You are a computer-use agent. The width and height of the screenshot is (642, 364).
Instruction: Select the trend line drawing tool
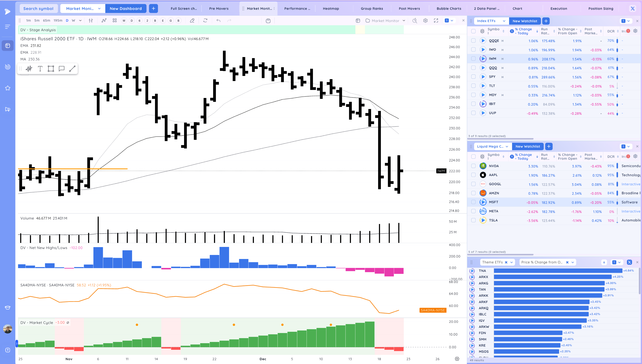[x=72, y=69]
